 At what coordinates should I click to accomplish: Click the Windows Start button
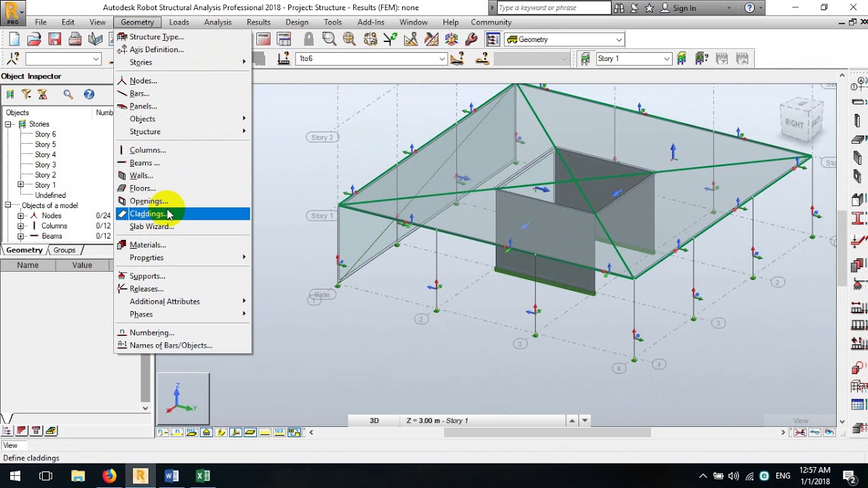click(15, 476)
